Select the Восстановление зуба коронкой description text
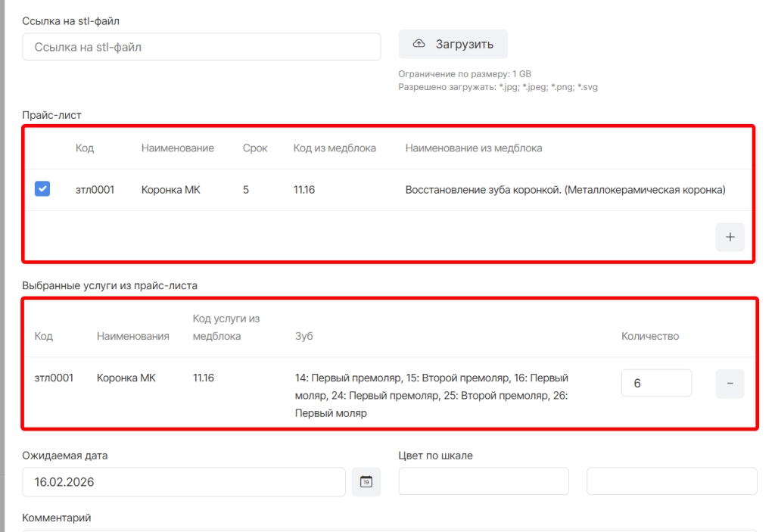 (565, 190)
